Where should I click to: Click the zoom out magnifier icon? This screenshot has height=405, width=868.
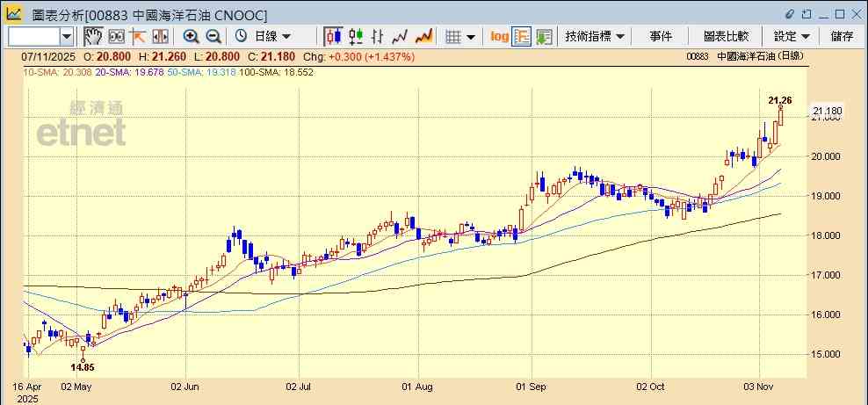(213, 36)
